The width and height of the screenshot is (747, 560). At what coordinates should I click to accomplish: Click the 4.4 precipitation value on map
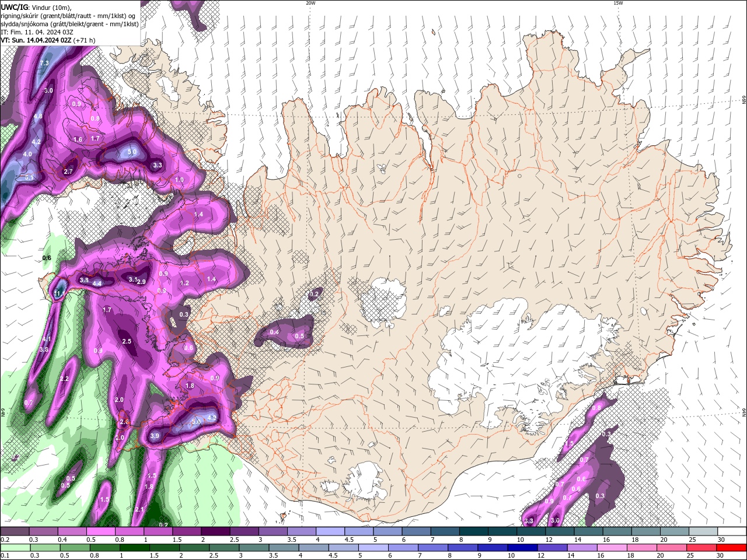pyautogui.click(x=97, y=283)
